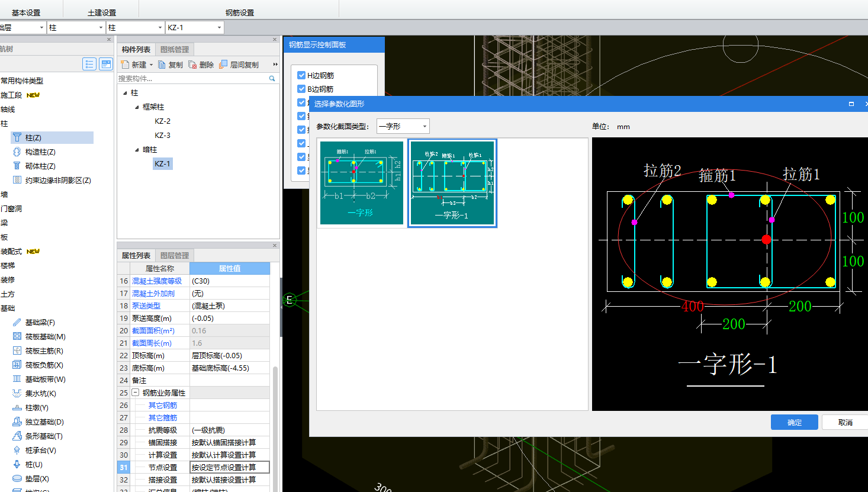This screenshot has width=868, height=492.
Task: Switch navigation tree to list view icon
Action: click(89, 64)
